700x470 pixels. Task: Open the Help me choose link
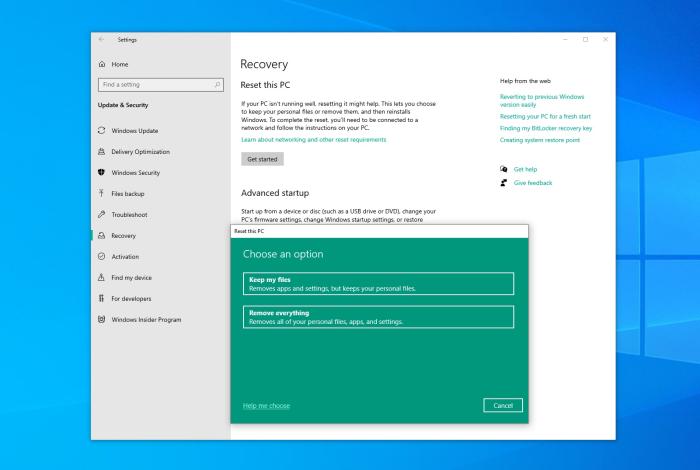(266, 406)
